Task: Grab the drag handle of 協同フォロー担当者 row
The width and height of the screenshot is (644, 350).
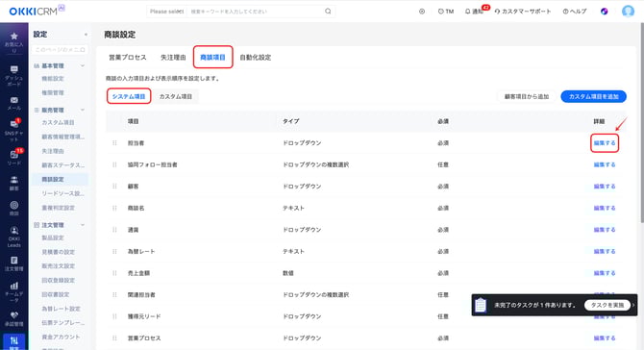Action: pos(114,164)
